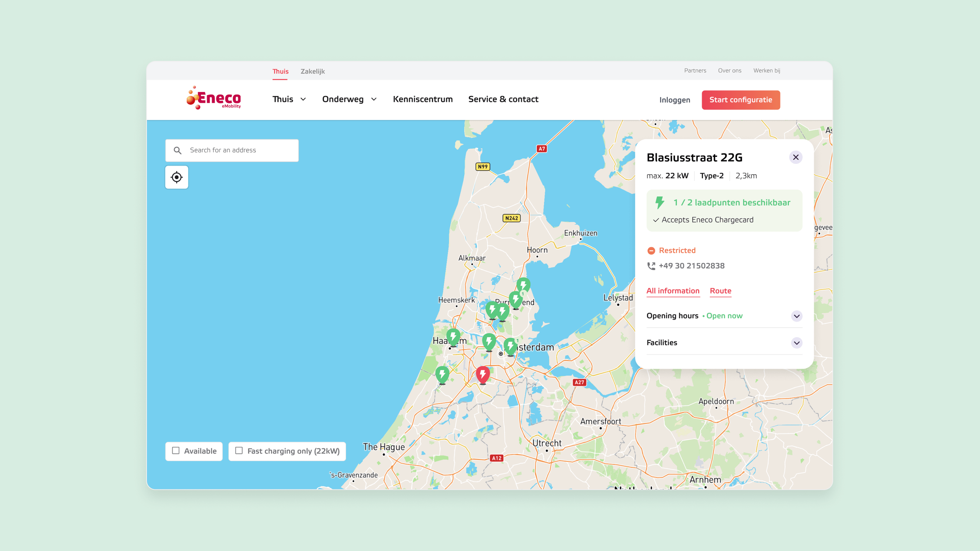
Task: Click the Start configuratie button
Action: point(741,100)
